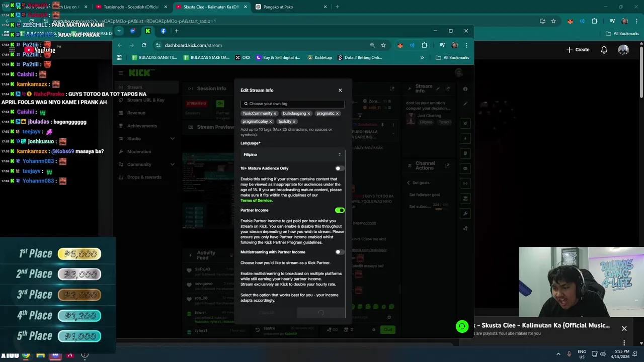
Task: Open Extensions puzzle icon in Kick window
Action: click(x=424, y=45)
